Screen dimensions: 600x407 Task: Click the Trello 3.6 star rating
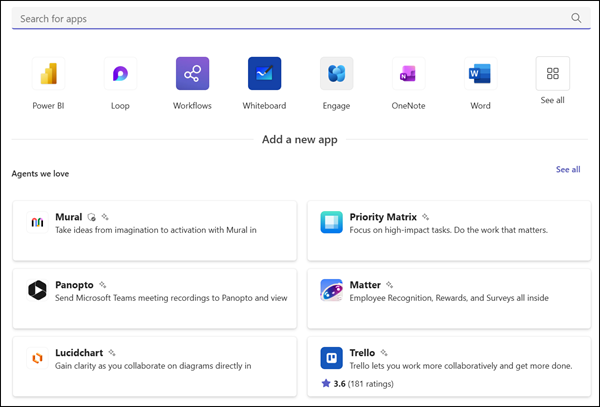[334, 383]
